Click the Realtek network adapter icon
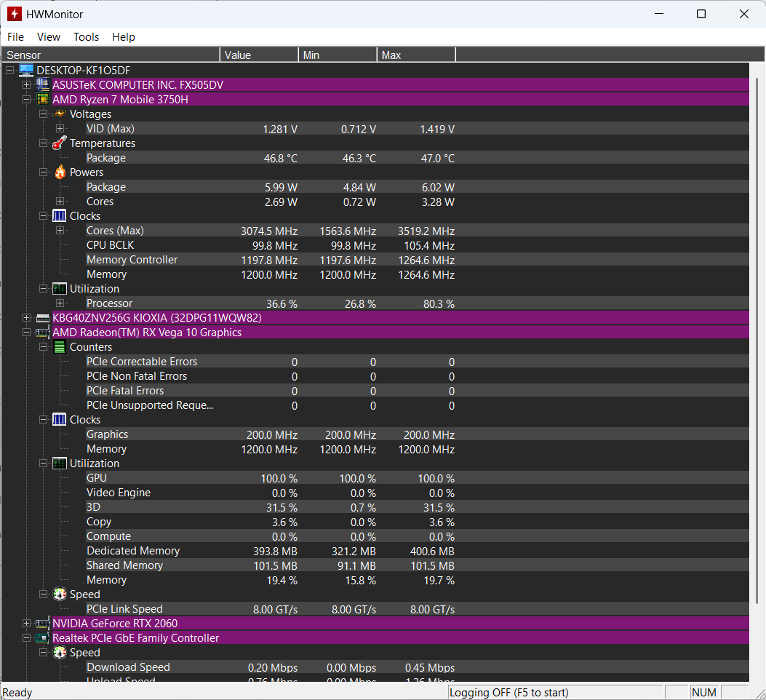 pyautogui.click(x=42, y=638)
